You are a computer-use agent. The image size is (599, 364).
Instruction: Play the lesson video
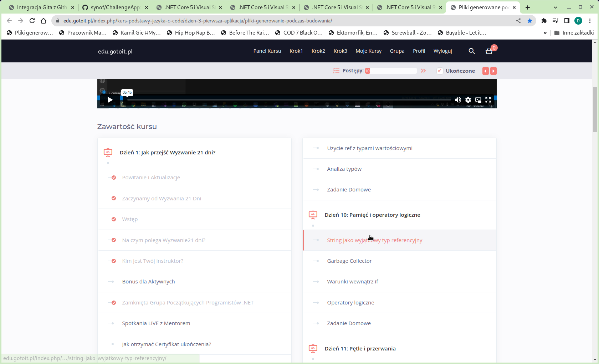click(110, 100)
